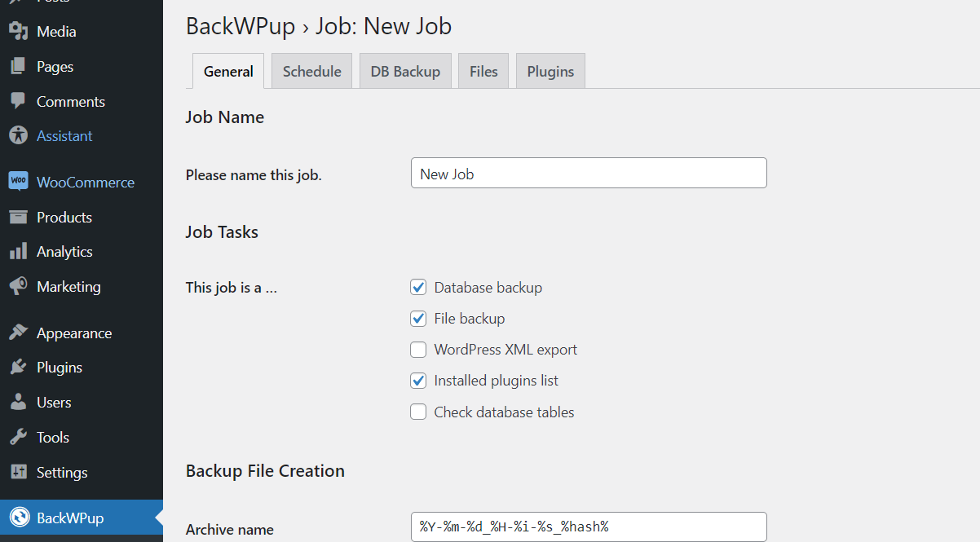Click the 'Check database tables' label text
This screenshot has height=542, width=980.
[504, 412]
